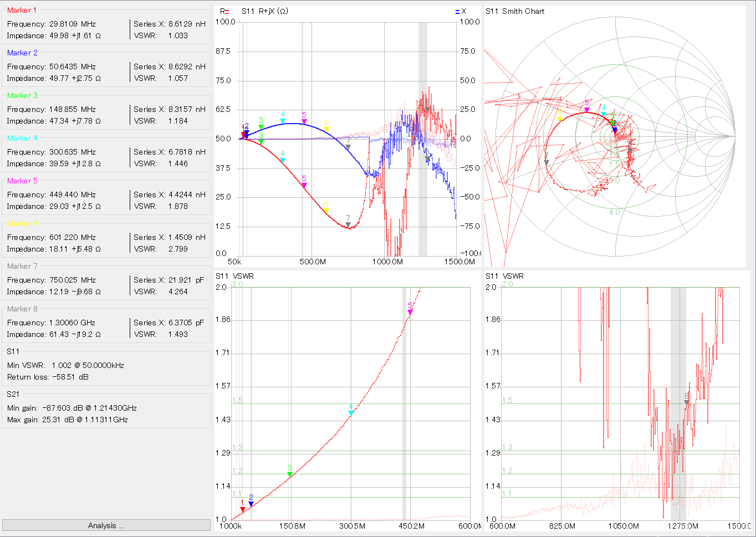
Task: Click the red R legend in R+jX chart
Action: [x=224, y=11]
